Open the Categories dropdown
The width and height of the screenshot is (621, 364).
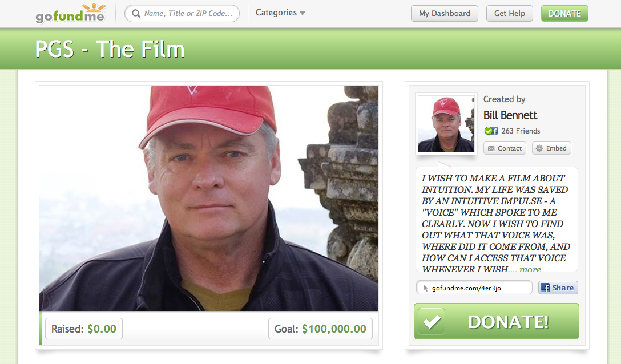tap(280, 13)
